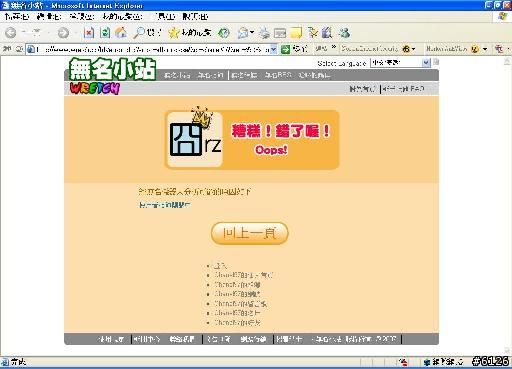
Task: Expand the Links bar chevron
Action: point(334,47)
